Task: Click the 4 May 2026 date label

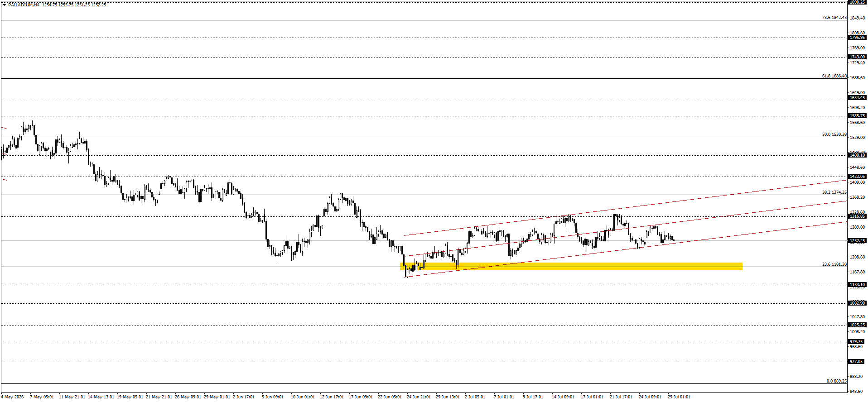Action: point(12,397)
